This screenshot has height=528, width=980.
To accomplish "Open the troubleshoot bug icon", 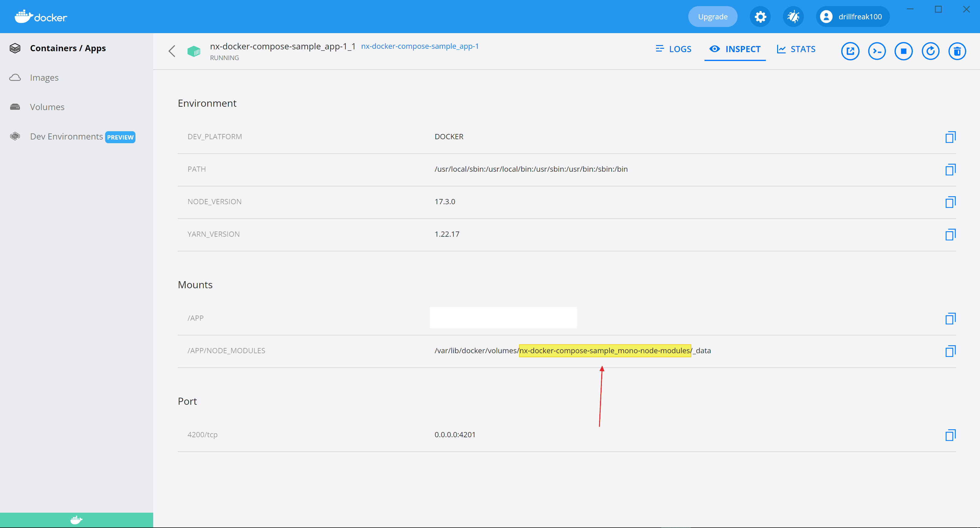I will 793,17.
